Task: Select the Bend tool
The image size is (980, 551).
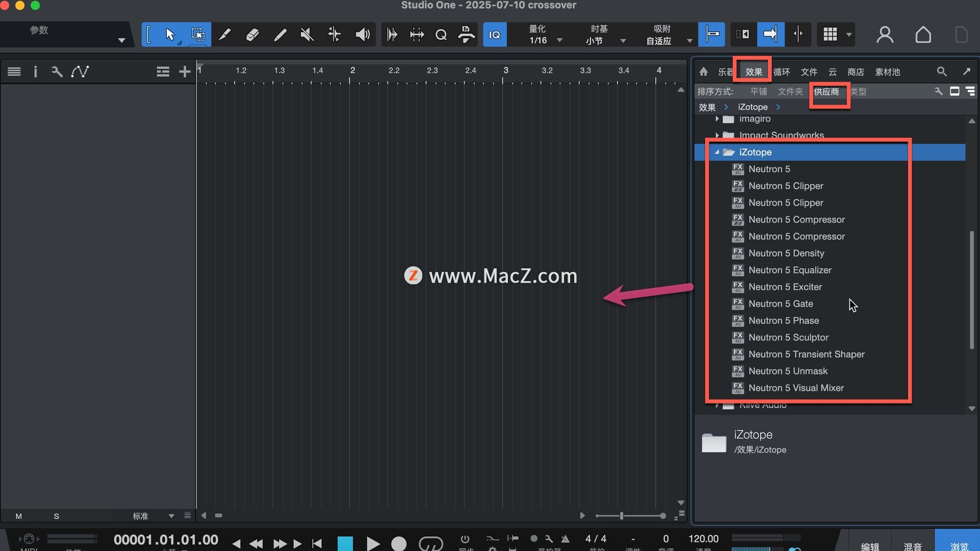Action: 334,35
